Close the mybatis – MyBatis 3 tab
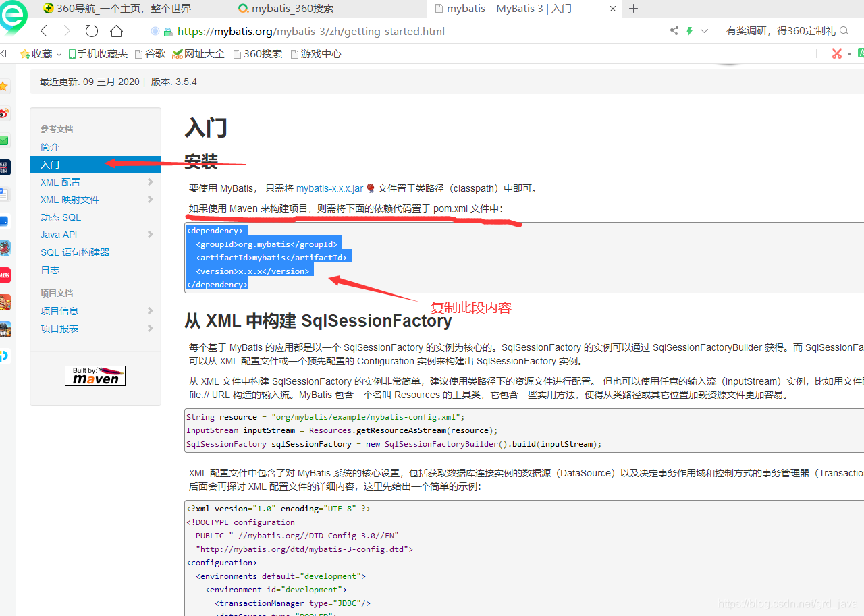 pos(613,9)
